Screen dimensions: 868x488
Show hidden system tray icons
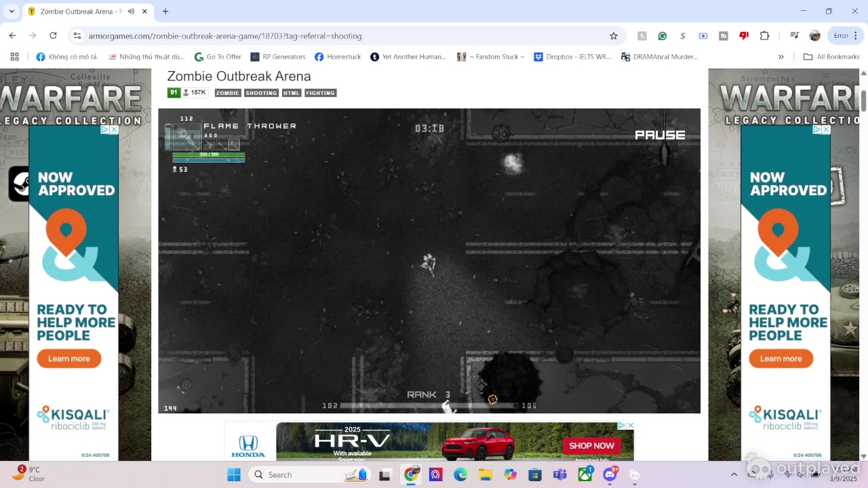pos(734,474)
